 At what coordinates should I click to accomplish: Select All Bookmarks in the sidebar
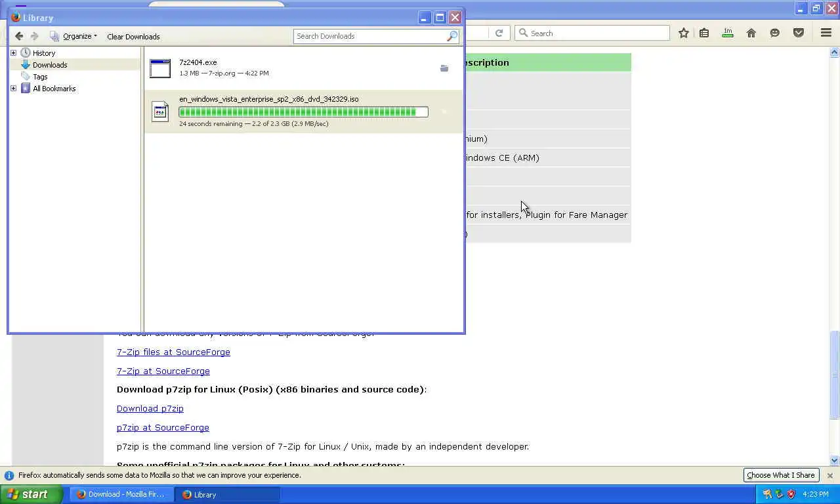54,89
